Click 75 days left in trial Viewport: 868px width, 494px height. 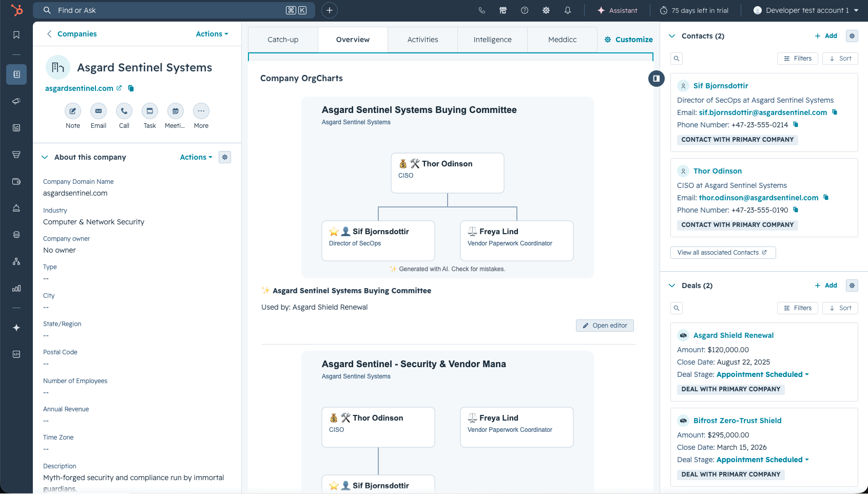[694, 10]
